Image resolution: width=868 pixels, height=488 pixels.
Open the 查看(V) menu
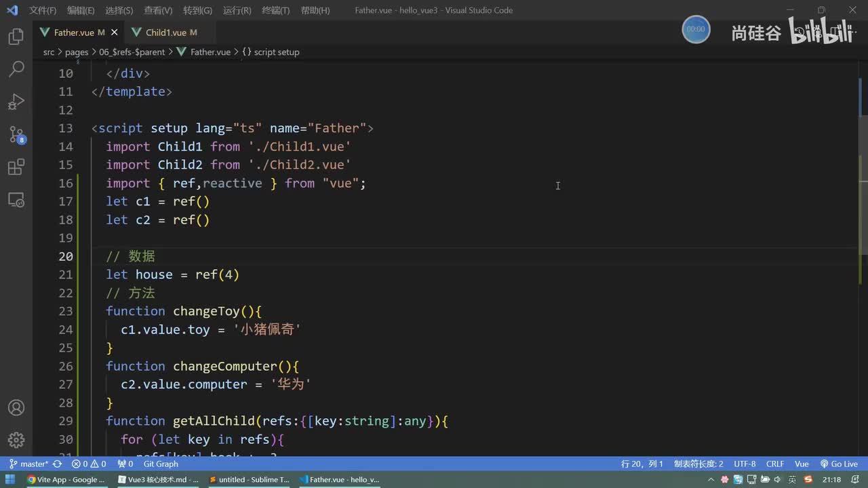click(158, 10)
